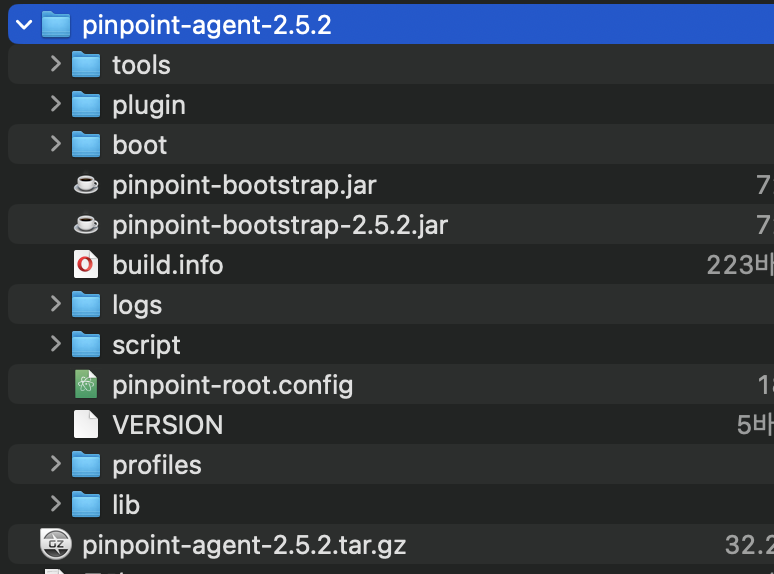Click the boot folder icon
The height and width of the screenshot is (574, 774).
tap(86, 145)
